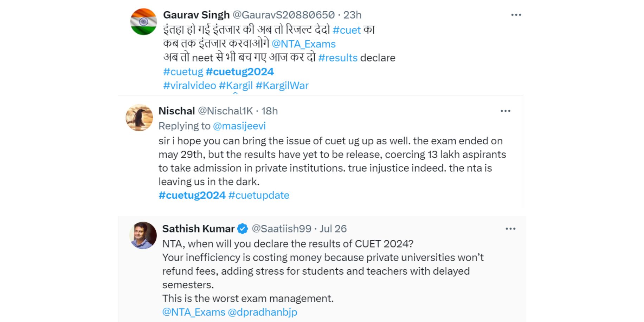Click Sathish Kumar's blue verified badge
This screenshot has width=644, height=322.
pyautogui.click(x=242, y=229)
